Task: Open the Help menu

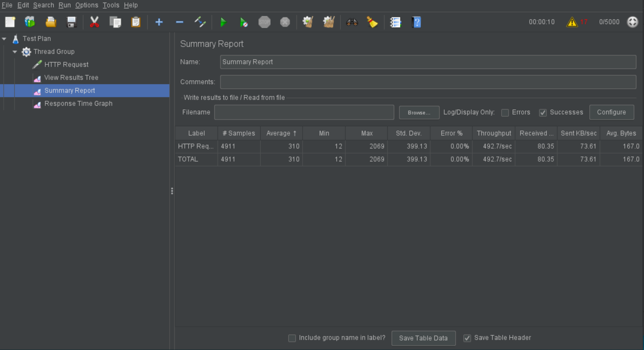Action: tap(131, 5)
